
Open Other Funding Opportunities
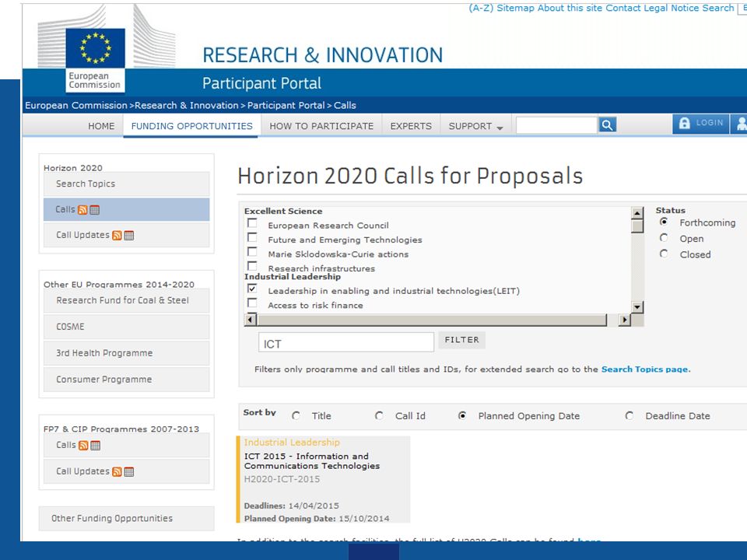tap(126, 518)
